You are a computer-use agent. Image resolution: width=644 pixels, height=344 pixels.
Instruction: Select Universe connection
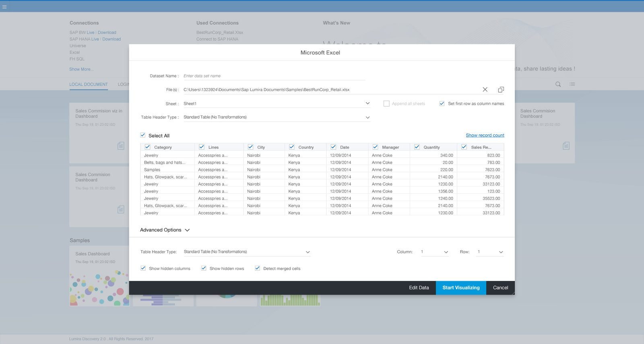(x=78, y=46)
